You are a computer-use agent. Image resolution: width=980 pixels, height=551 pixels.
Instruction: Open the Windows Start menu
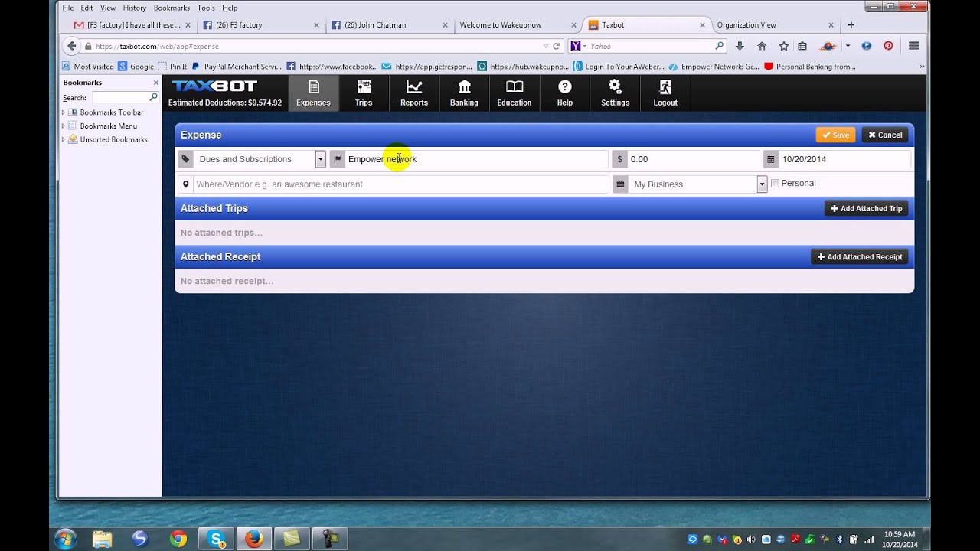65,539
